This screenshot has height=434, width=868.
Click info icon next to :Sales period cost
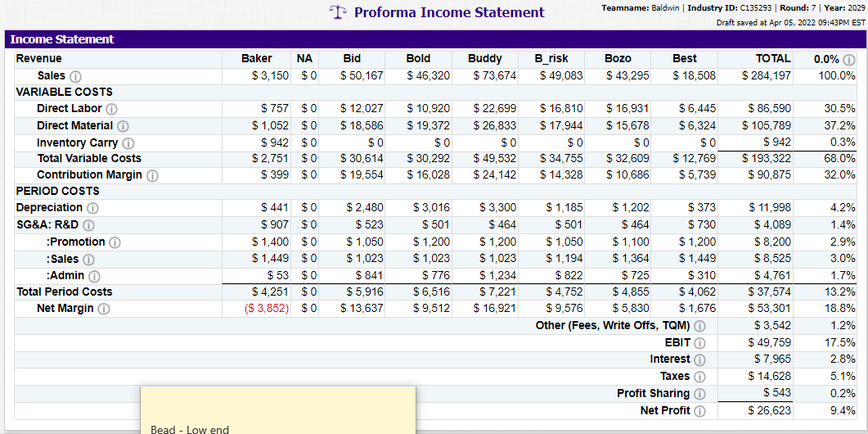(88, 260)
